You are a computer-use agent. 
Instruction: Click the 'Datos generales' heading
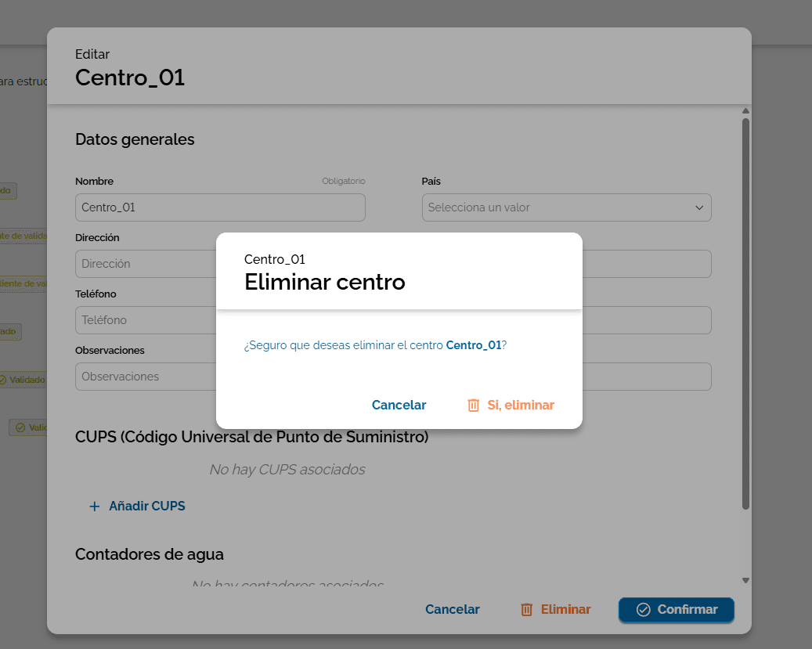click(135, 139)
